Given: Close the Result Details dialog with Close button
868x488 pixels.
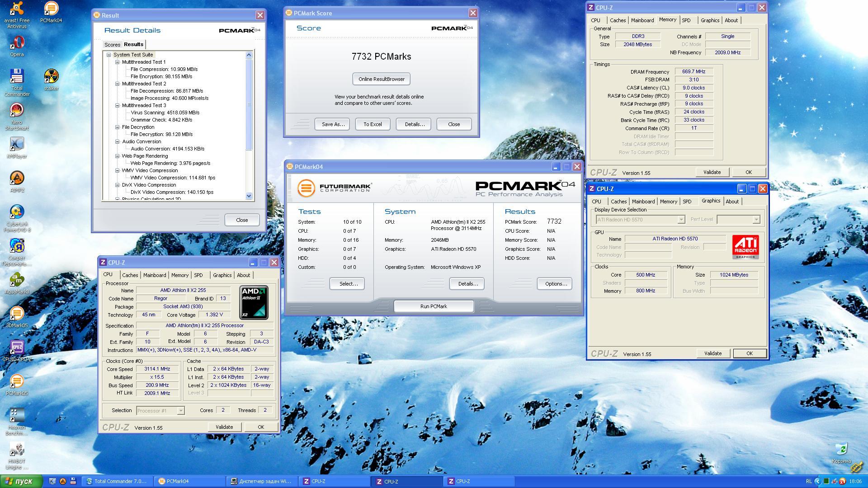Looking at the screenshot, I should tap(242, 220).
